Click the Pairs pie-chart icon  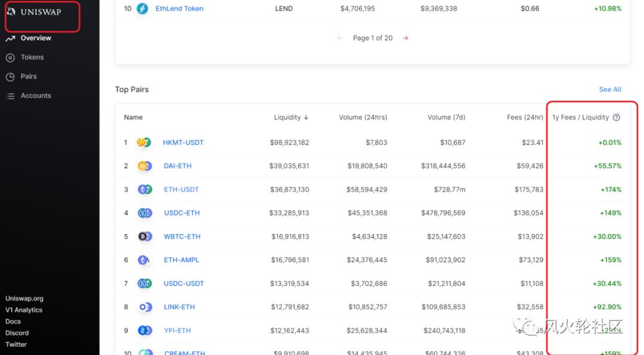point(11,76)
